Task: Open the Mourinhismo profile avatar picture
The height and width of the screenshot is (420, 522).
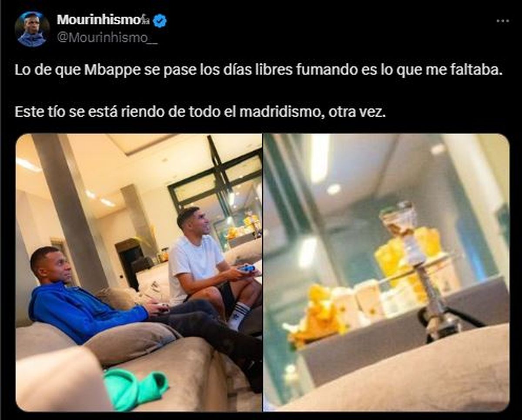Action: point(32,29)
